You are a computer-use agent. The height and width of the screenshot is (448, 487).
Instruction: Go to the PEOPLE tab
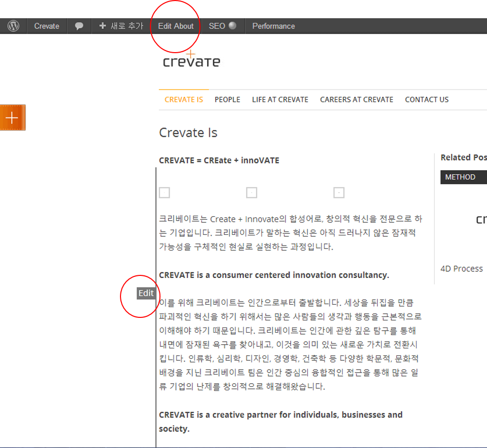click(x=227, y=100)
